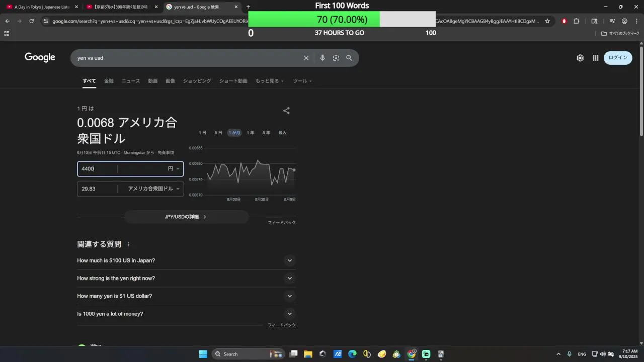Screen dimensions: 644x362
Task: Switch to the ショート動画 search tab
Action: click(233, 81)
